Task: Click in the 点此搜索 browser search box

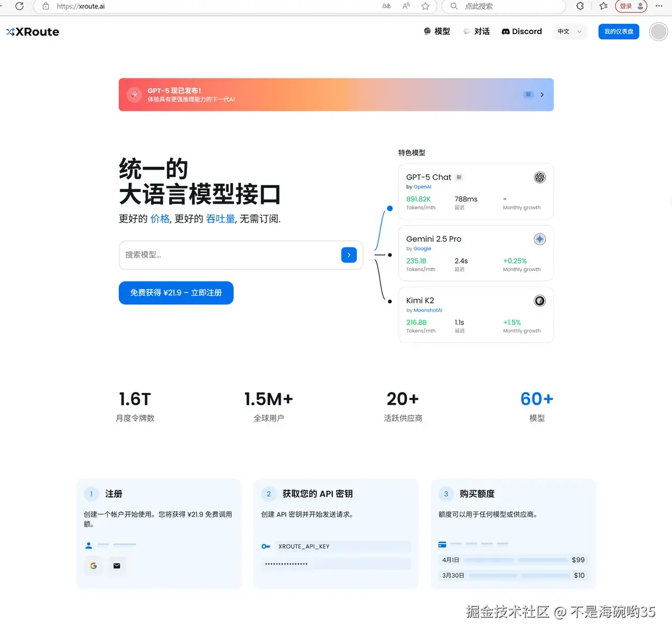Action: click(504, 6)
